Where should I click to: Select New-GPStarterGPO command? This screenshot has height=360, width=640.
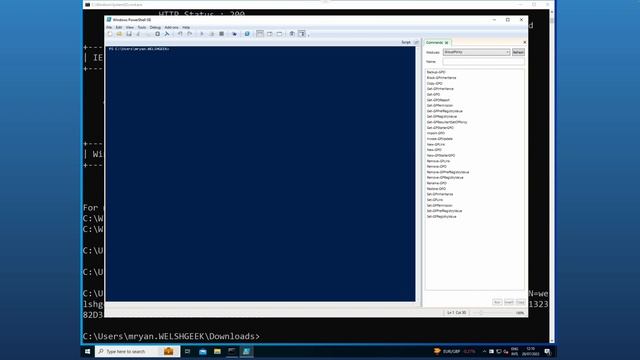coord(441,156)
